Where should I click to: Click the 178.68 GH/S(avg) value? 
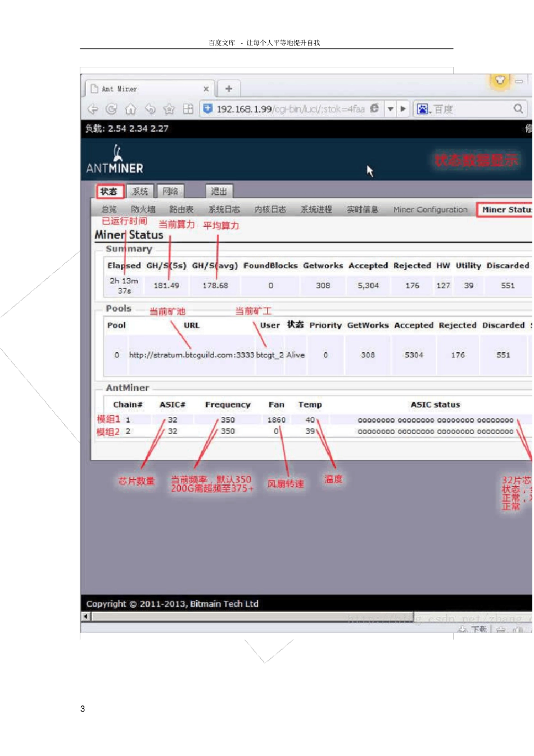tap(215, 286)
